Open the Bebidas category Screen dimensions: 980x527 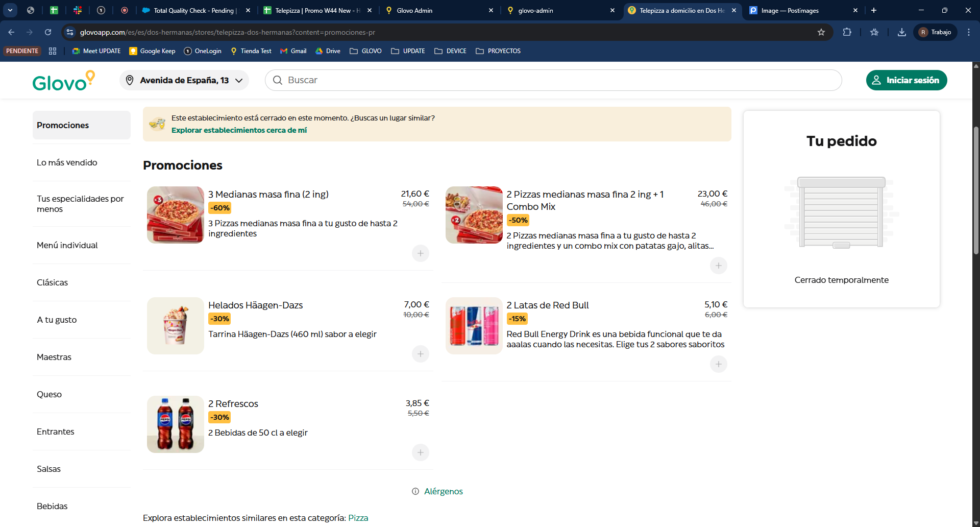coord(82,506)
